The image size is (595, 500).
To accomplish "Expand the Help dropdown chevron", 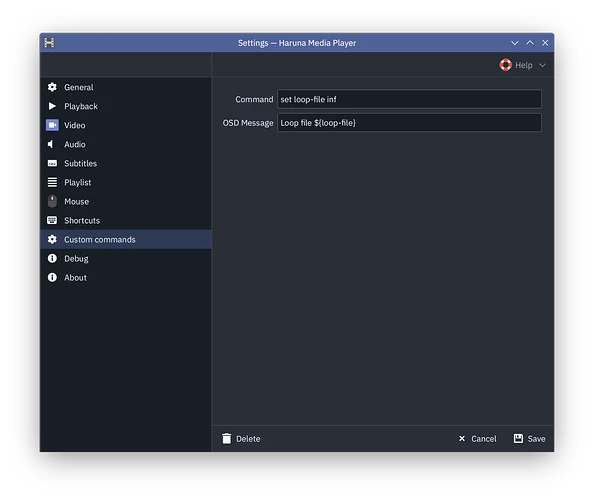I will [x=543, y=65].
